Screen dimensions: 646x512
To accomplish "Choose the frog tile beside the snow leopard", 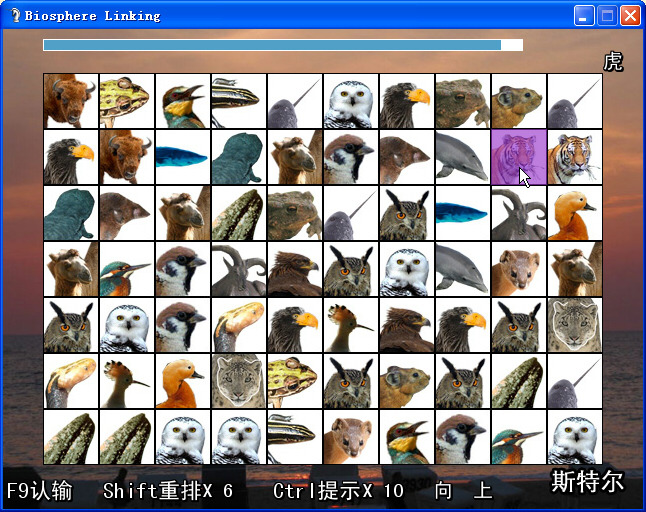I will click(295, 381).
